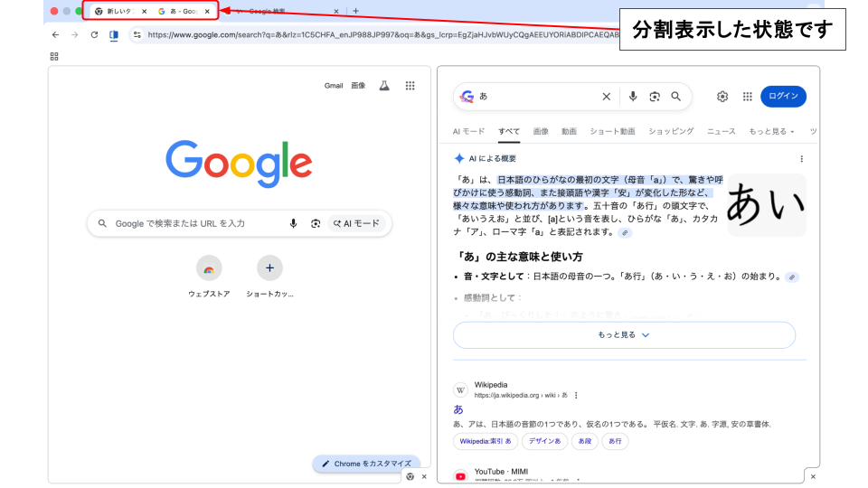Viewport: 868px width, 488px height.
Task: Select the ニュース search filter tab
Action: (x=721, y=131)
